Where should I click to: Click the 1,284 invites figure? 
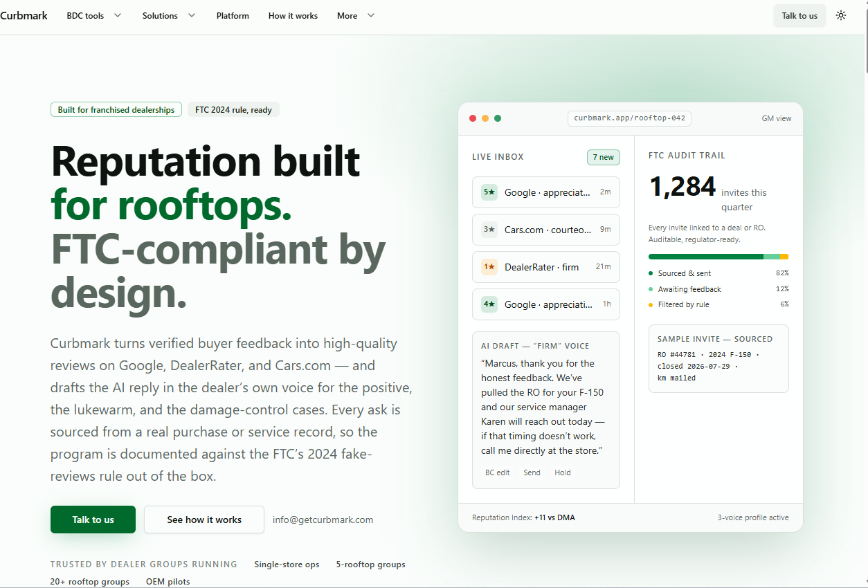coord(682,187)
